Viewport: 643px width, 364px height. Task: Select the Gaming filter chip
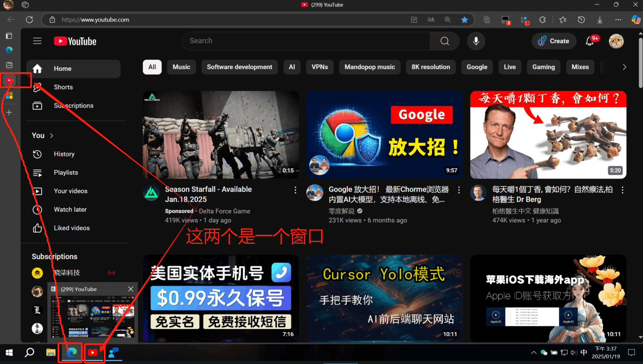(543, 67)
